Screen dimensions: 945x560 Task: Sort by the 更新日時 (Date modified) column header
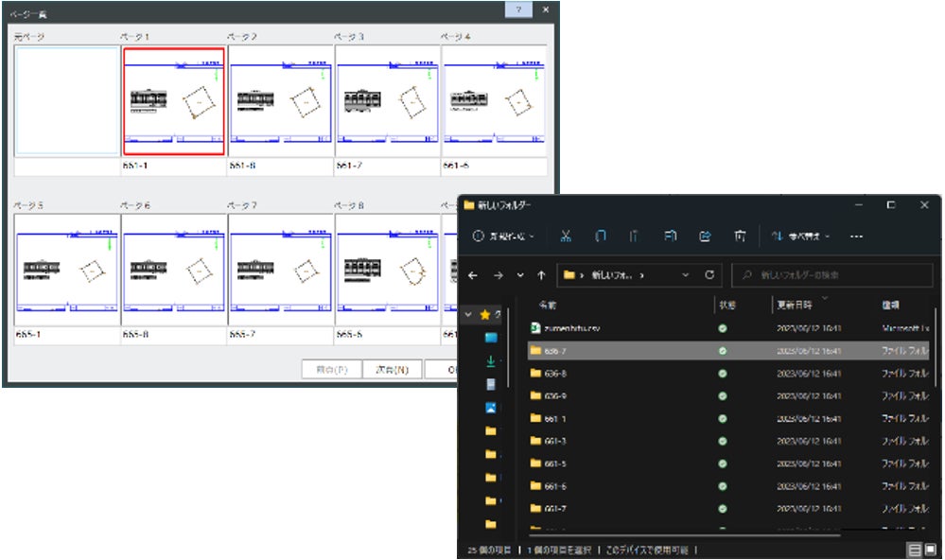(x=795, y=305)
